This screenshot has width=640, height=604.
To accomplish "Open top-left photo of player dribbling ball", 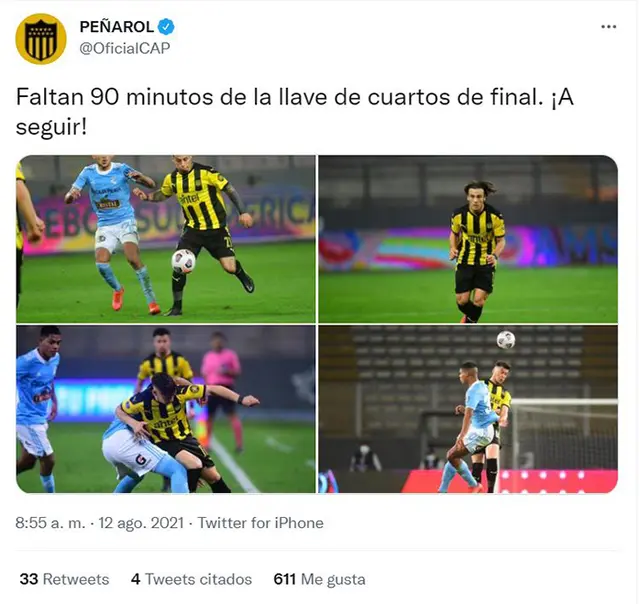I will [x=166, y=239].
